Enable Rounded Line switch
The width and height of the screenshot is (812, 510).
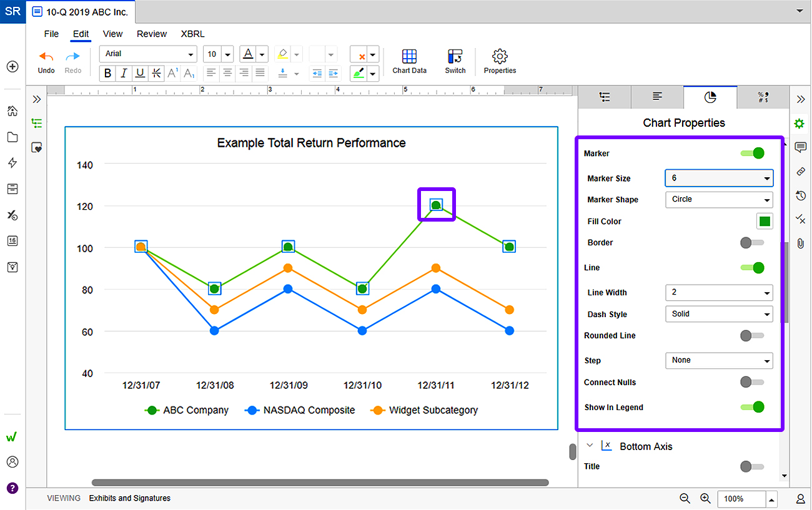click(x=752, y=336)
